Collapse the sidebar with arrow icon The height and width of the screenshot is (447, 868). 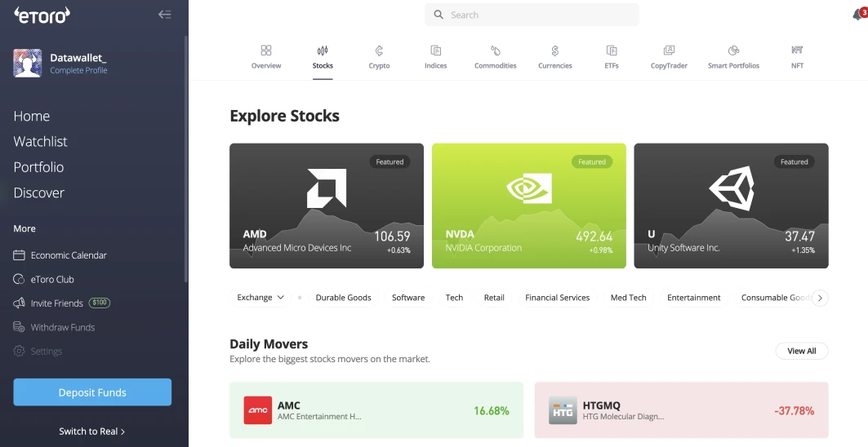coord(164,15)
